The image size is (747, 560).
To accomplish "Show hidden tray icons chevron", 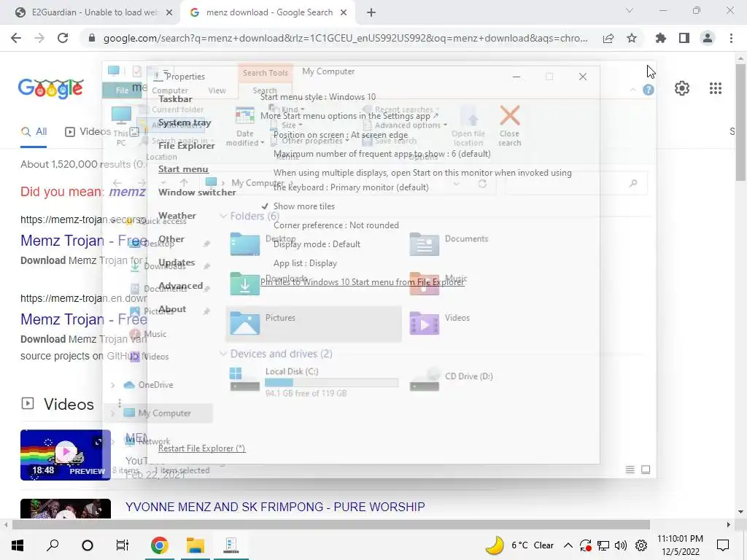I will [568, 545].
